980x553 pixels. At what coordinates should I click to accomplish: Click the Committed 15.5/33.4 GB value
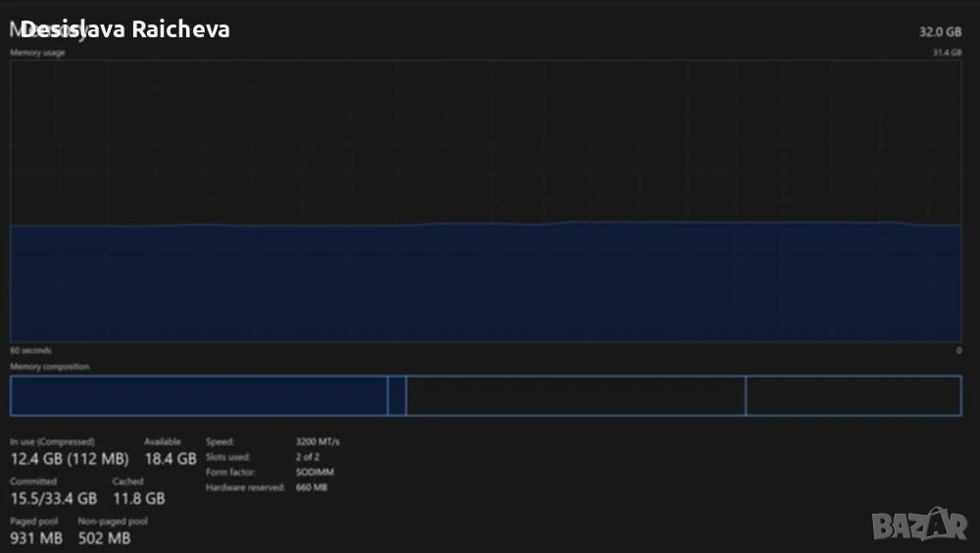(53, 498)
